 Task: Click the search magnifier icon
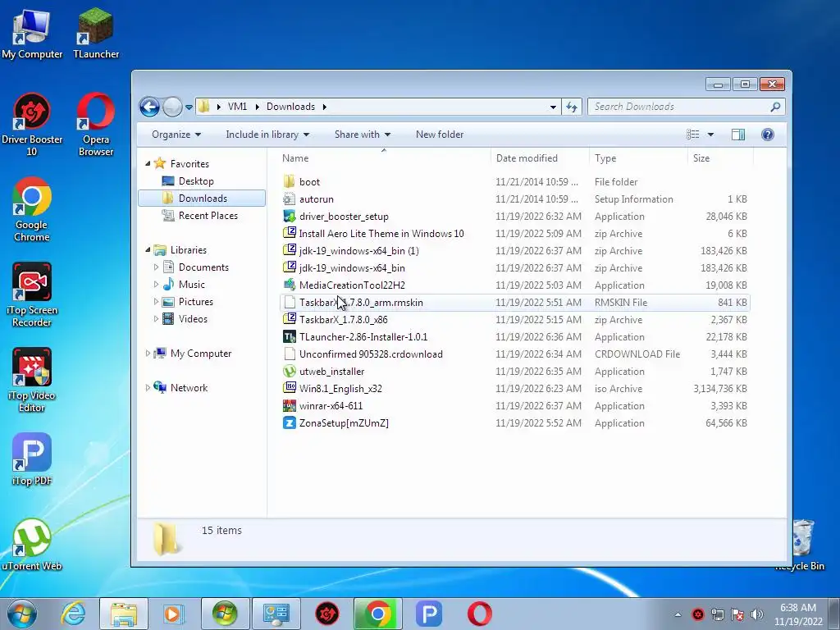[x=774, y=107]
